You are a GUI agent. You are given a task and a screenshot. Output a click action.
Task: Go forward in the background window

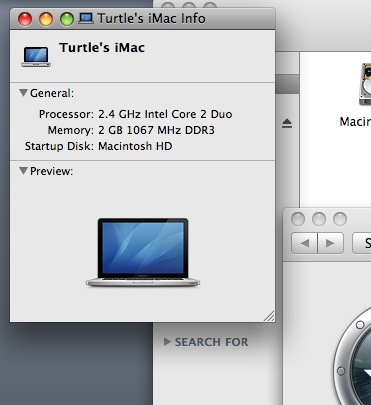(x=330, y=243)
